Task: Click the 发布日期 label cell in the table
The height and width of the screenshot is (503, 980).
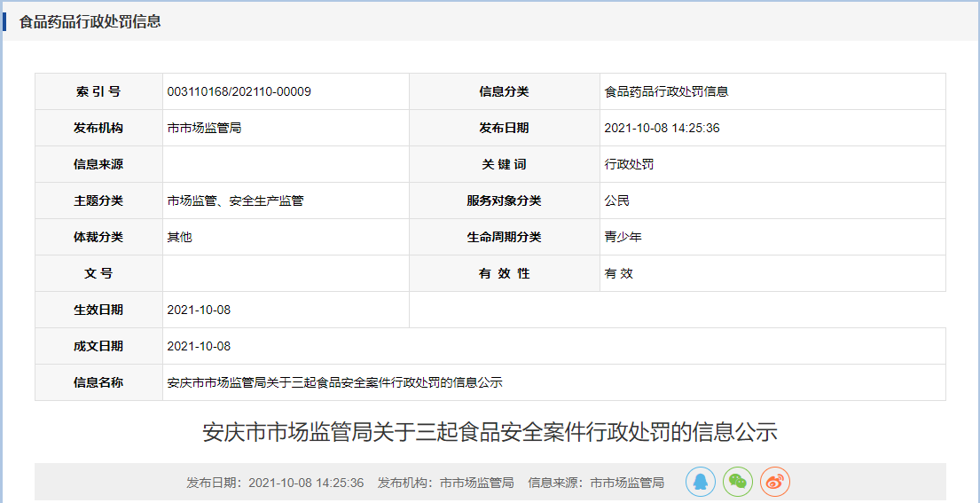Action: [505, 128]
